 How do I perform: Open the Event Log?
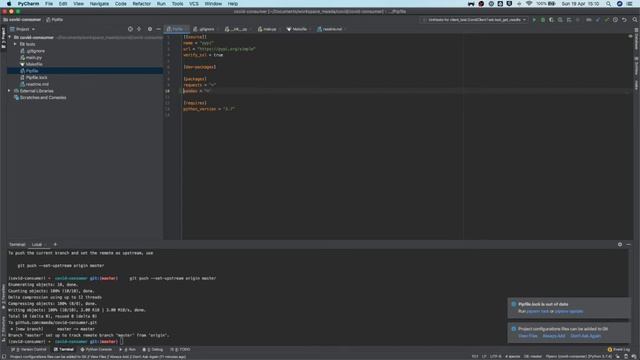(619, 349)
